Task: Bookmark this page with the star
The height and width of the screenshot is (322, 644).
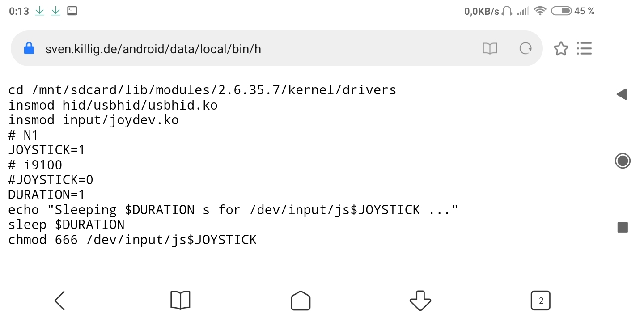Action: (x=561, y=48)
